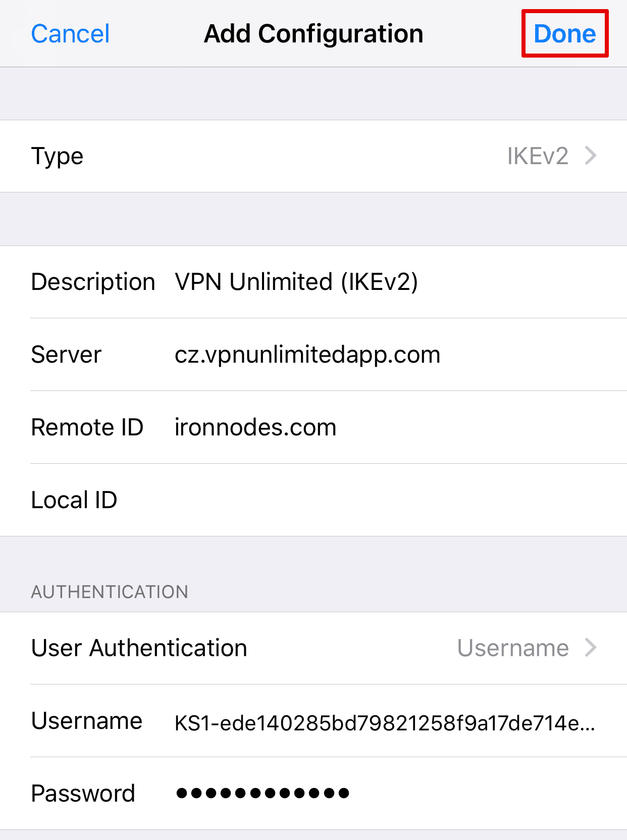Tap the Username authentication chevron
Viewport: 627px width, 840px height.
(x=590, y=648)
